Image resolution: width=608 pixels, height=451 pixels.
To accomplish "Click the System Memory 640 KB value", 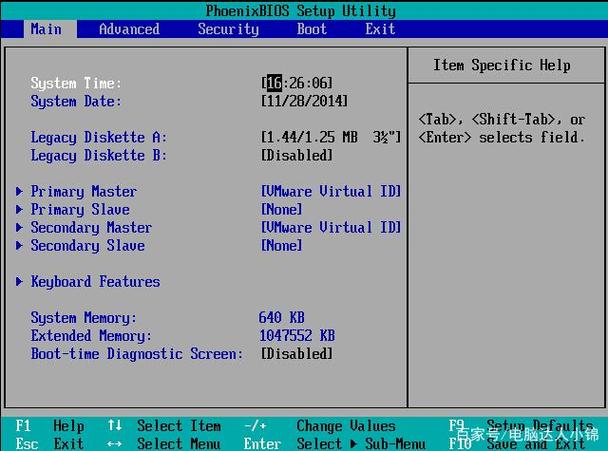I will (282, 318).
